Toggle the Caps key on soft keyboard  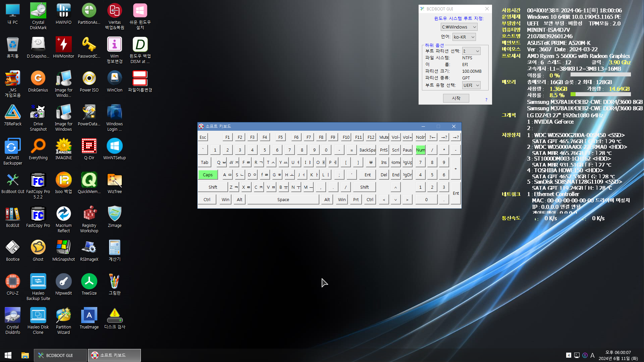pos(208,175)
